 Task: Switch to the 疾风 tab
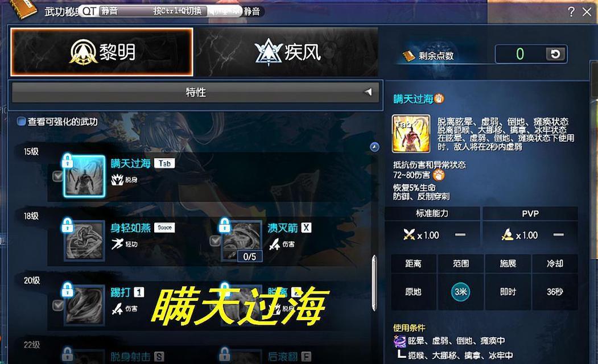(x=287, y=52)
